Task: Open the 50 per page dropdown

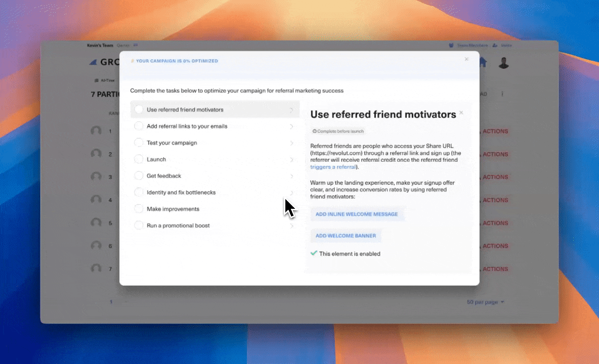Action: pos(485,302)
